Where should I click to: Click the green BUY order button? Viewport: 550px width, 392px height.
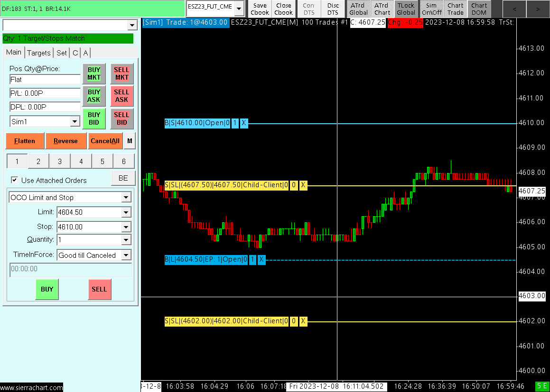click(x=47, y=289)
